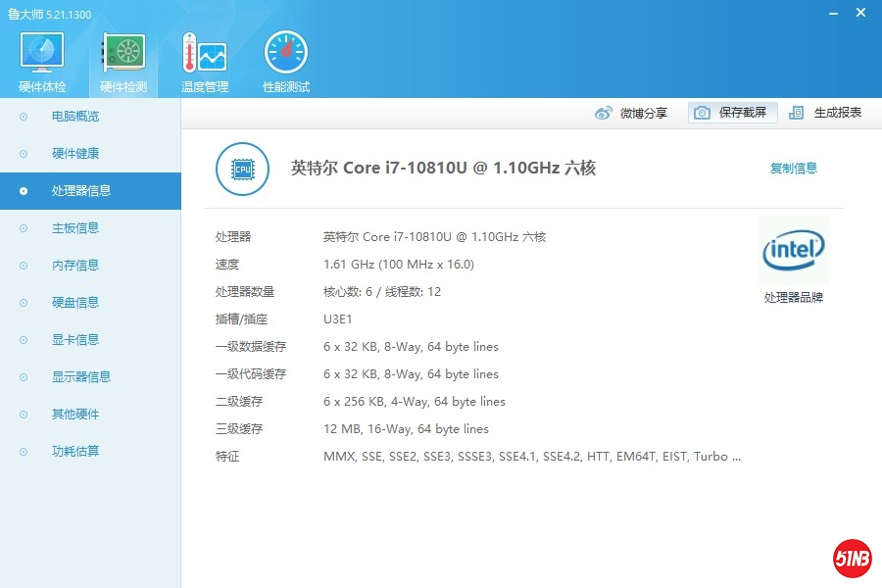Click the truncated 特征 feature list text
Viewport: 882px width, 588px height.
pyautogui.click(x=532, y=457)
